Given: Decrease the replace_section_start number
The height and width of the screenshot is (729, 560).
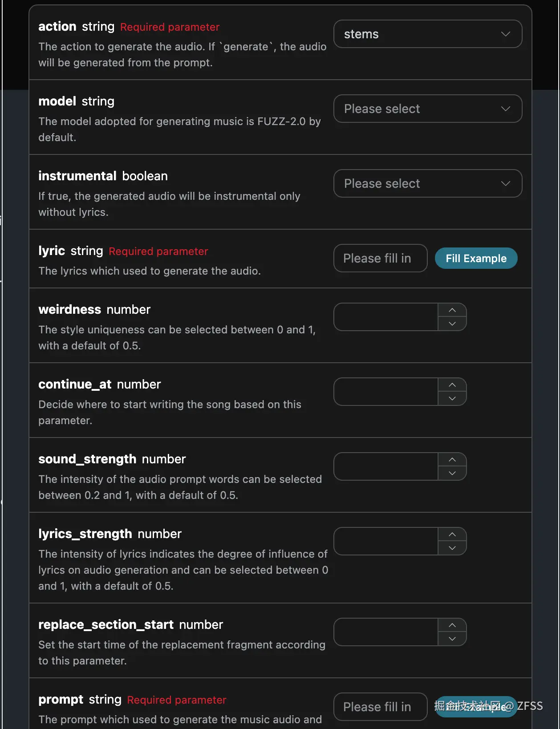Looking at the screenshot, I should tap(452, 639).
